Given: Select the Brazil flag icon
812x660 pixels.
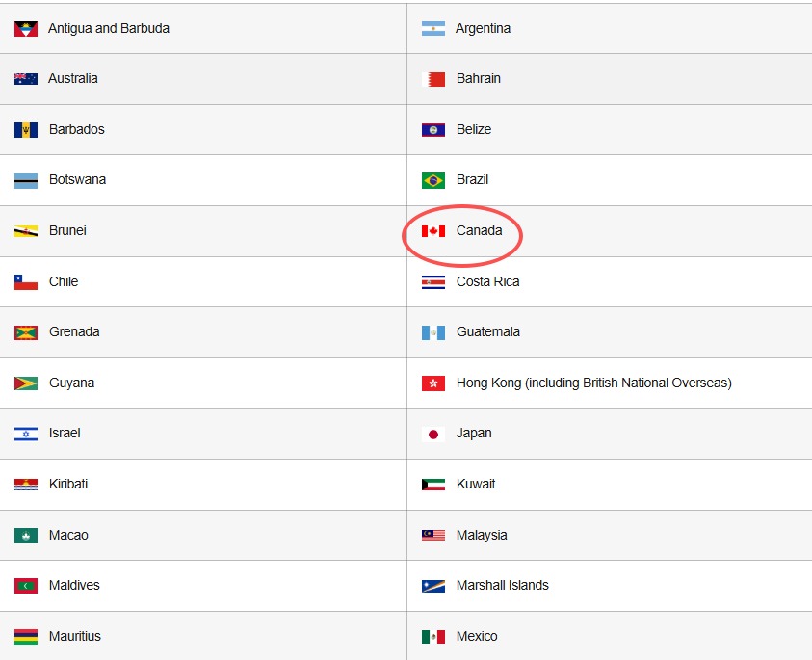Looking at the screenshot, I should [432, 180].
